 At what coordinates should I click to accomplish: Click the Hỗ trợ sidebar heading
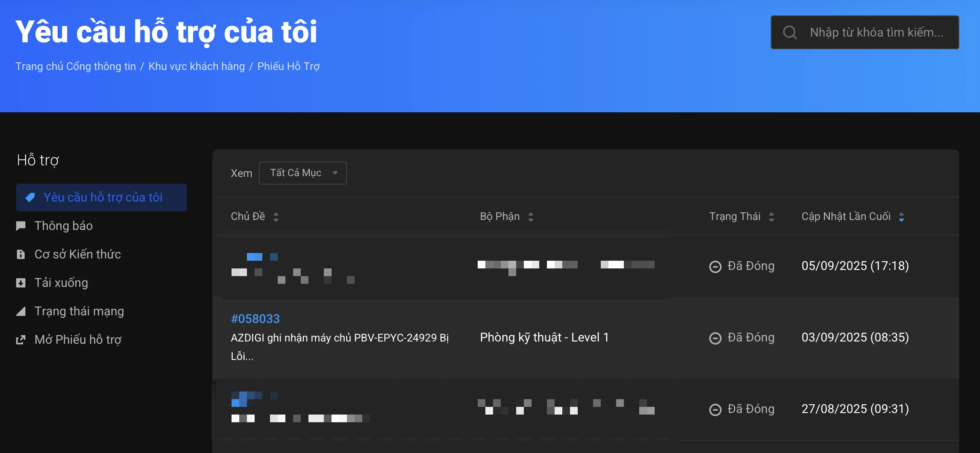38,160
